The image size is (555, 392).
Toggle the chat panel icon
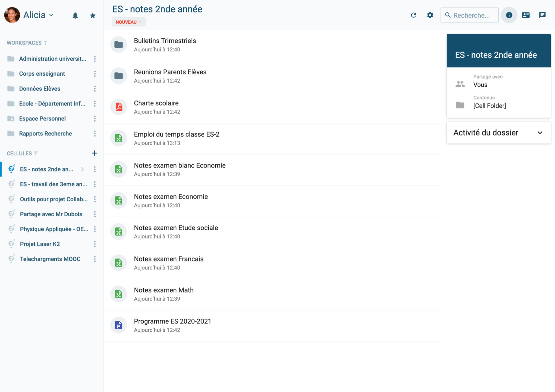tap(542, 15)
